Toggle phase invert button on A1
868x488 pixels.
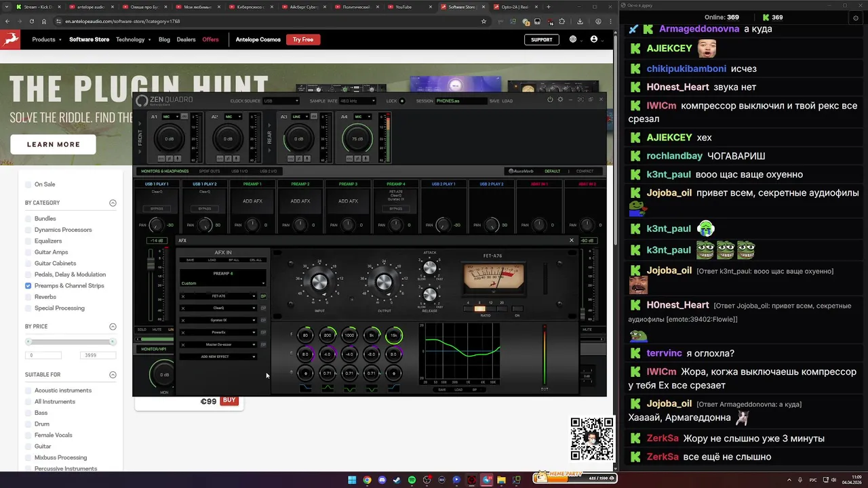pyautogui.click(x=171, y=159)
